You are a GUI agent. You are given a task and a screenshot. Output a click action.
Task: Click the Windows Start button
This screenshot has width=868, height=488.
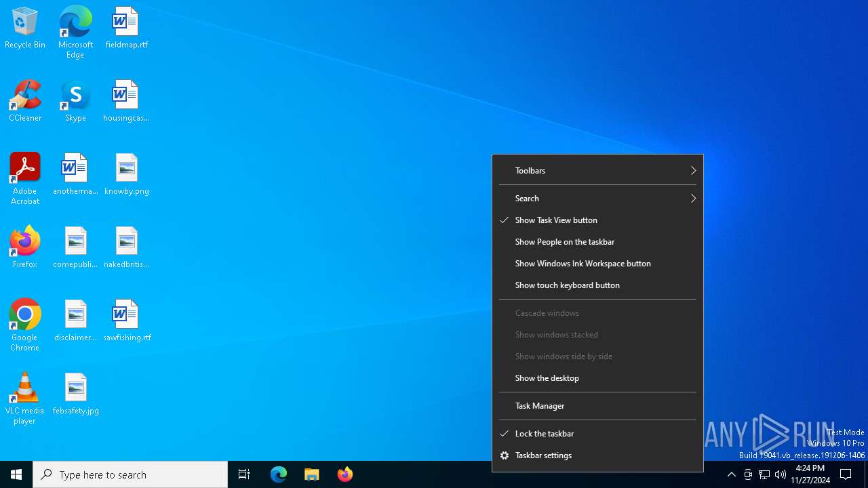pos(16,474)
